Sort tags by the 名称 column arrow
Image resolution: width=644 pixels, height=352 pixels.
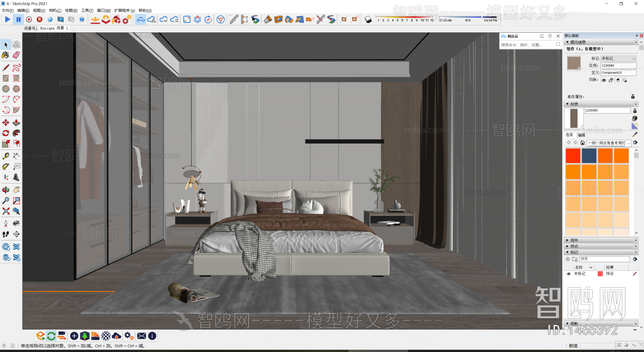point(591,267)
